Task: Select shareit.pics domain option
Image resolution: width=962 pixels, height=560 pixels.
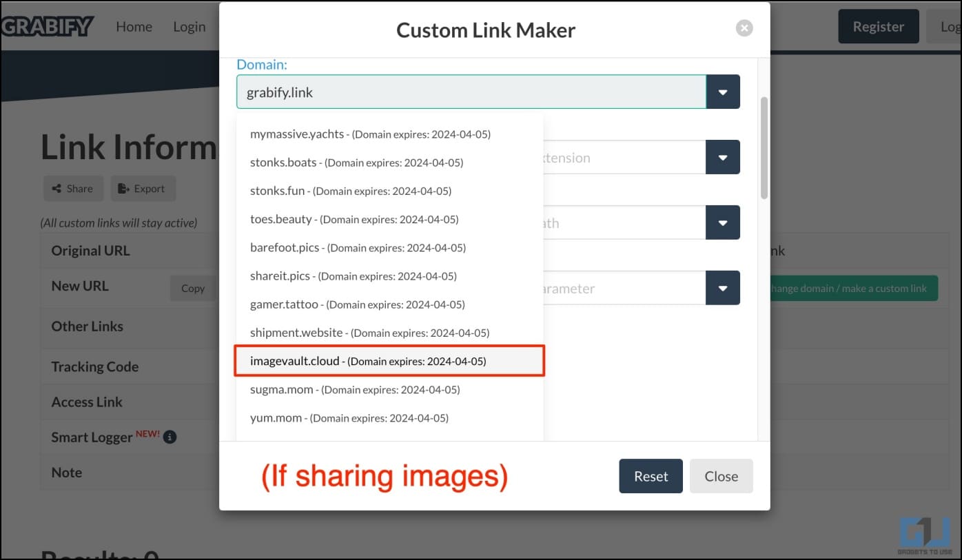Action: pos(389,276)
